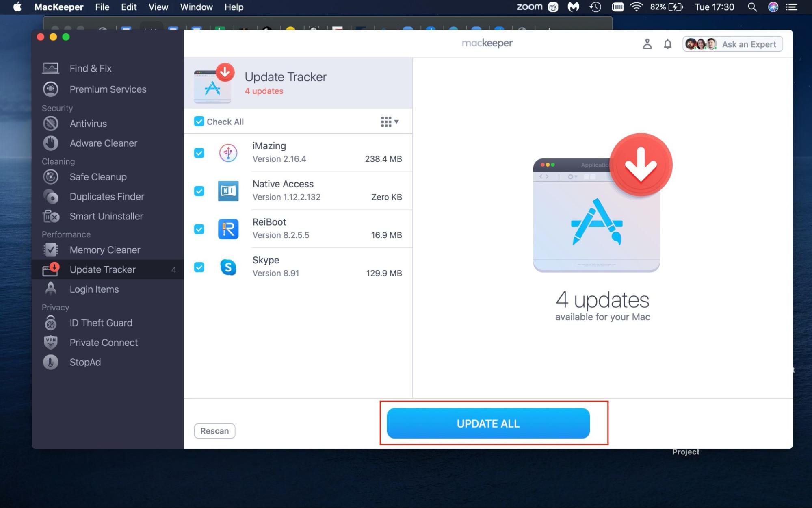Select the iMazing Version 2.16.4 row
The height and width of the screenshot is (508, 812).
click(x=298, y=153)
